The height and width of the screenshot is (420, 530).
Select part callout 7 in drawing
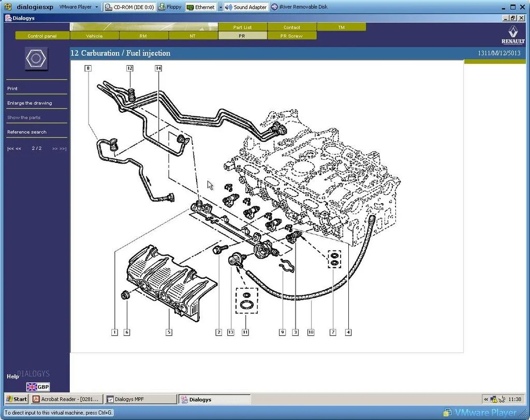point(333,332)
